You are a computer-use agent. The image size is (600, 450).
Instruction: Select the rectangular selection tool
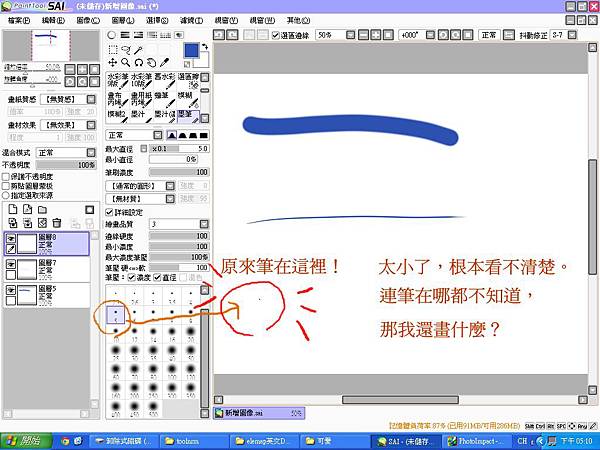coord(113,50)
